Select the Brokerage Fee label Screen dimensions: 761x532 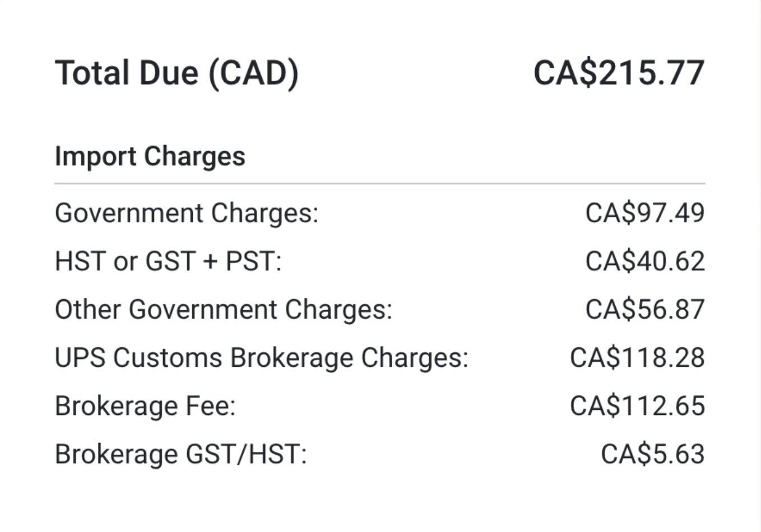point(145,406)
